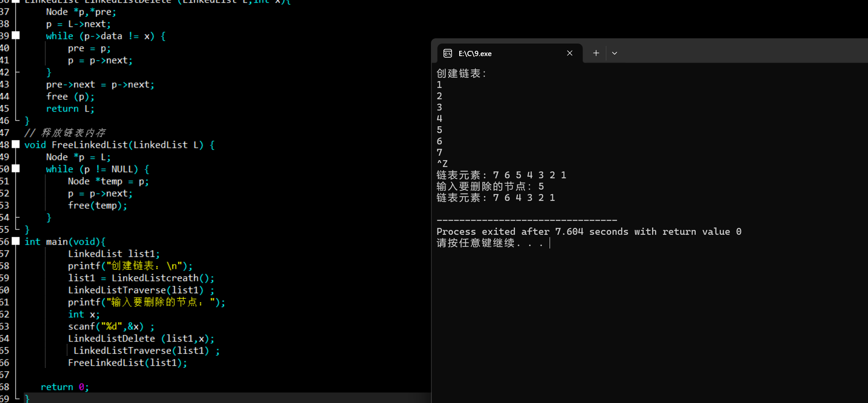The width and height of the screenshot is (868, 403).
Task: Toggle the gutter marker beside line 56
Action: point(16,241)
